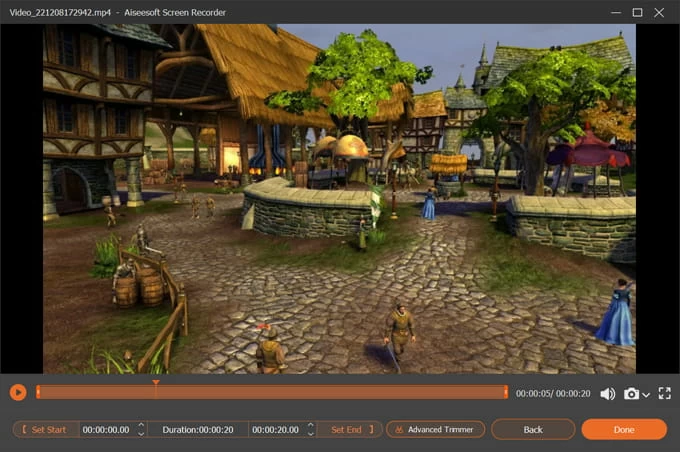Mute the audio with the speaker icon
This screenshot has height=452, width=680.
click(607, 394)
